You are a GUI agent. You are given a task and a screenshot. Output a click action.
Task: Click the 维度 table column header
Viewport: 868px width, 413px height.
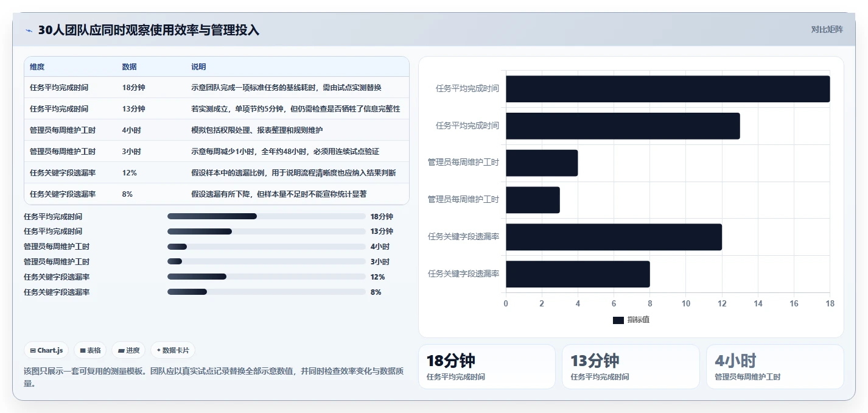37,67
